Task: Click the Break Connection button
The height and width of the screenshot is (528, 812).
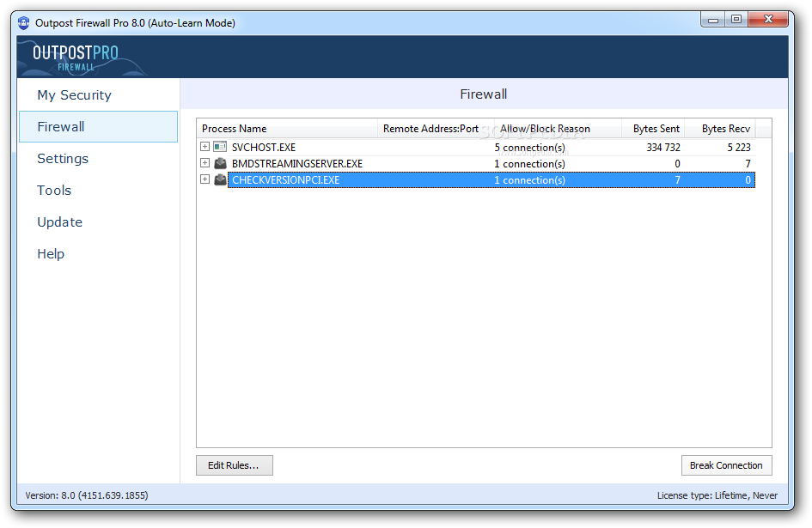Action: tap(726, 464)
